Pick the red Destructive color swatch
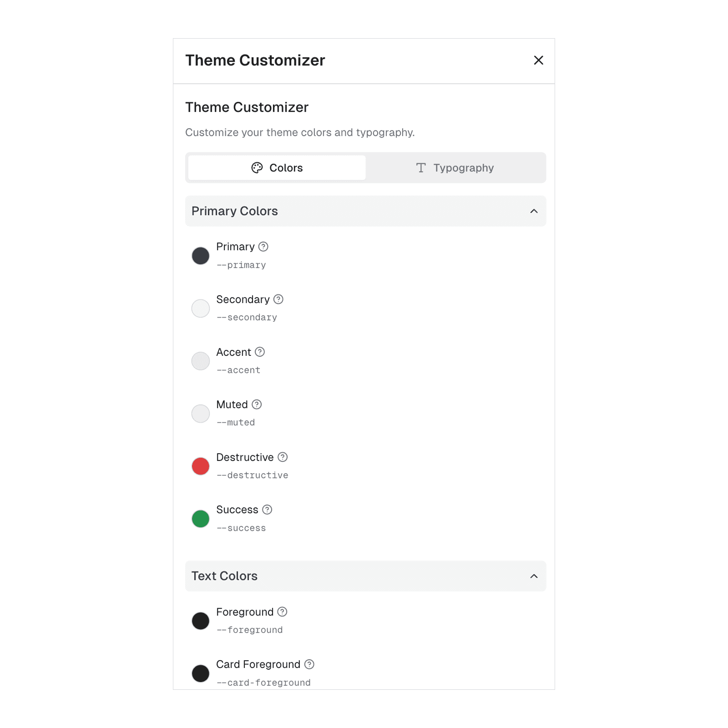728x728 pixels. click(x=201, y=466)
